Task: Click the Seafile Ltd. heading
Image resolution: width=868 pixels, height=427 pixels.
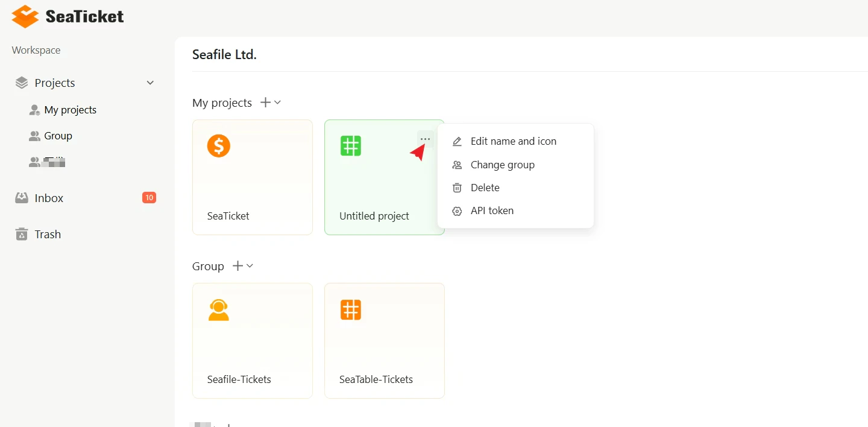Action: (224, 54)
